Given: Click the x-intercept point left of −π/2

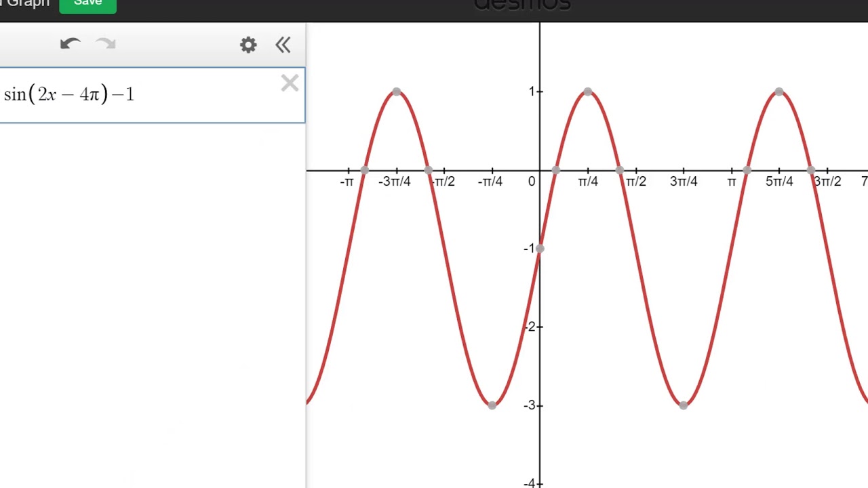Looking at the screenshot, I should (x=429, y=170).
